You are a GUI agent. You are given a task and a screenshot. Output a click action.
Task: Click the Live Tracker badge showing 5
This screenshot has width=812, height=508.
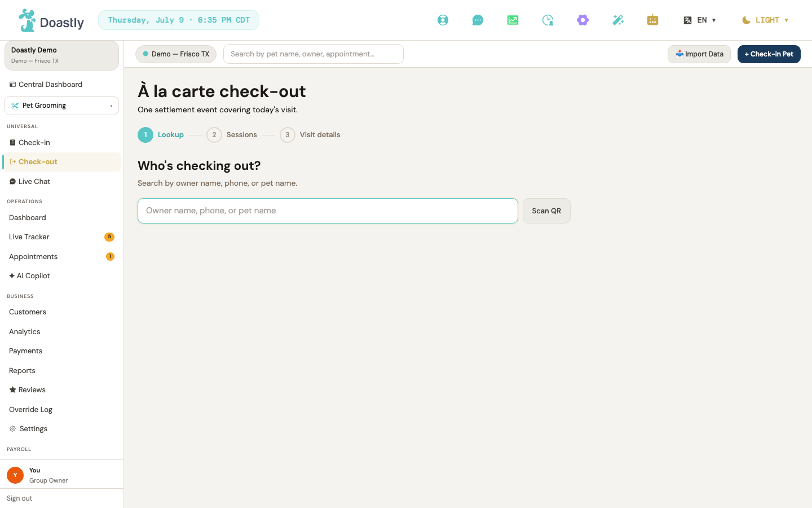click(109, 237)
